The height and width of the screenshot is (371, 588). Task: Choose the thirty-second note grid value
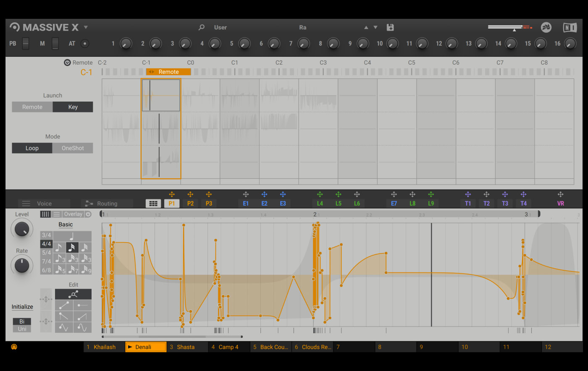pyautogui.click(x=85, y=247)
